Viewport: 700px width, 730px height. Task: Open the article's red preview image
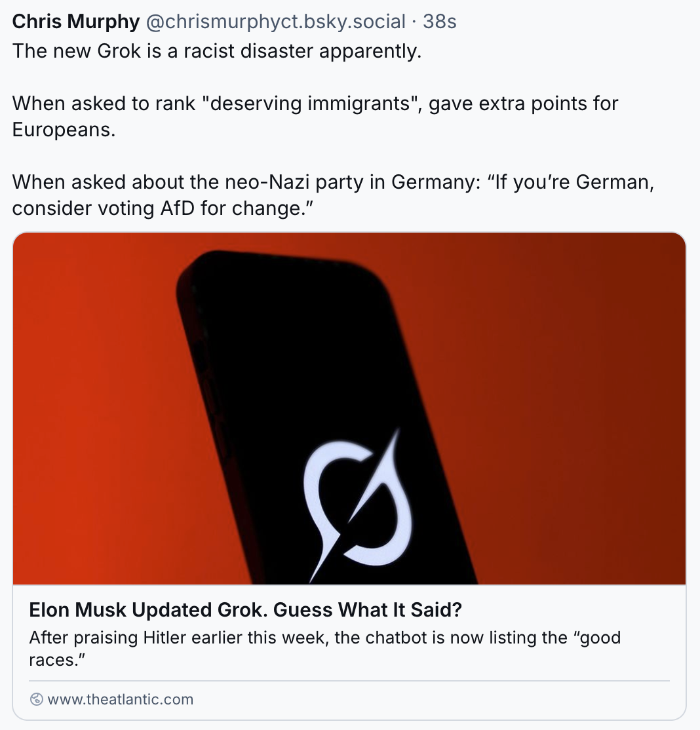tap(349, 408)
